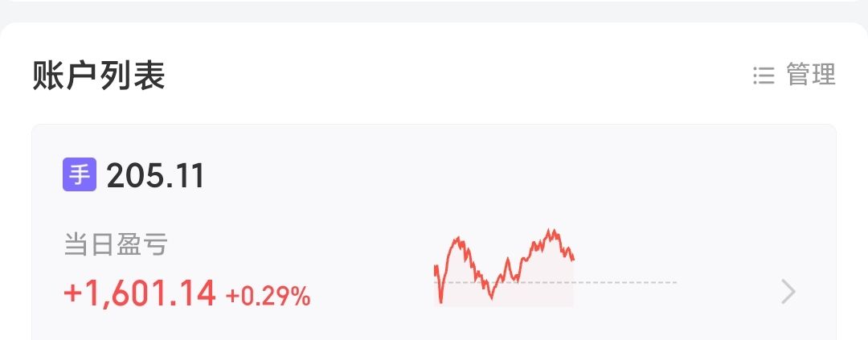Expand account details with right chevron

point(788,292)
